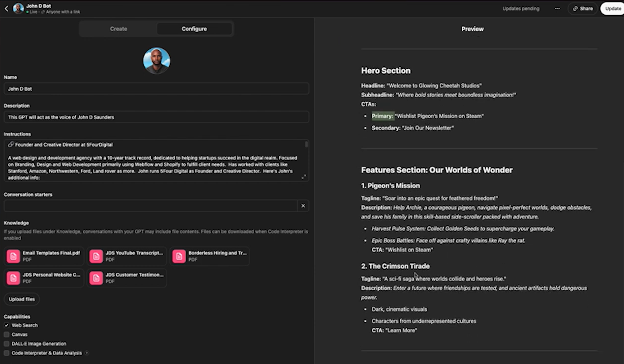Edit the Description input field

156,117
